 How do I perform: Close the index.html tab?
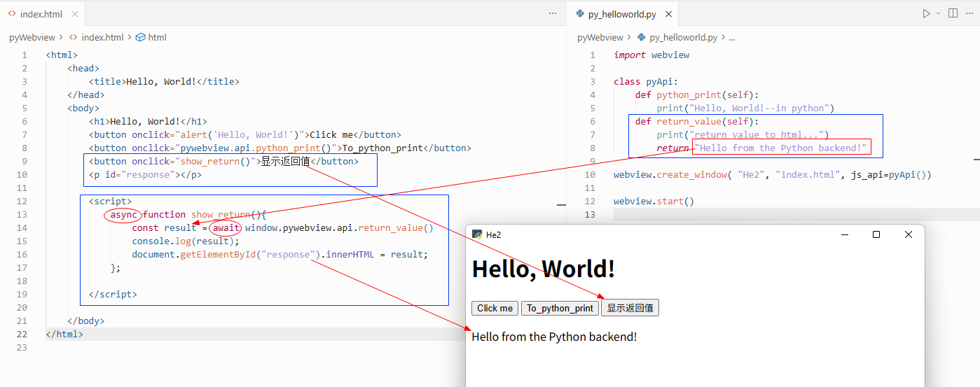(75, 14)
